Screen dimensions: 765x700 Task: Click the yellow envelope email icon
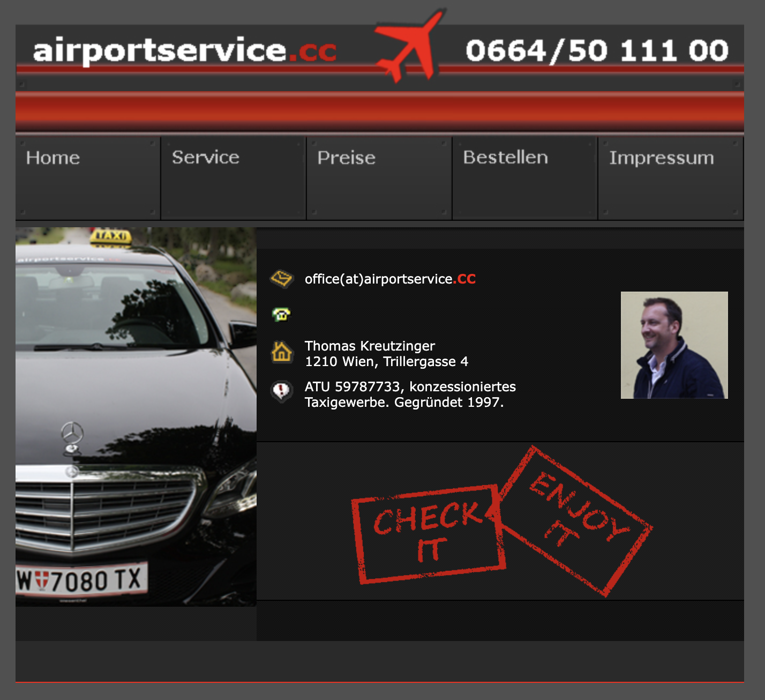click(x=281, y=279)
